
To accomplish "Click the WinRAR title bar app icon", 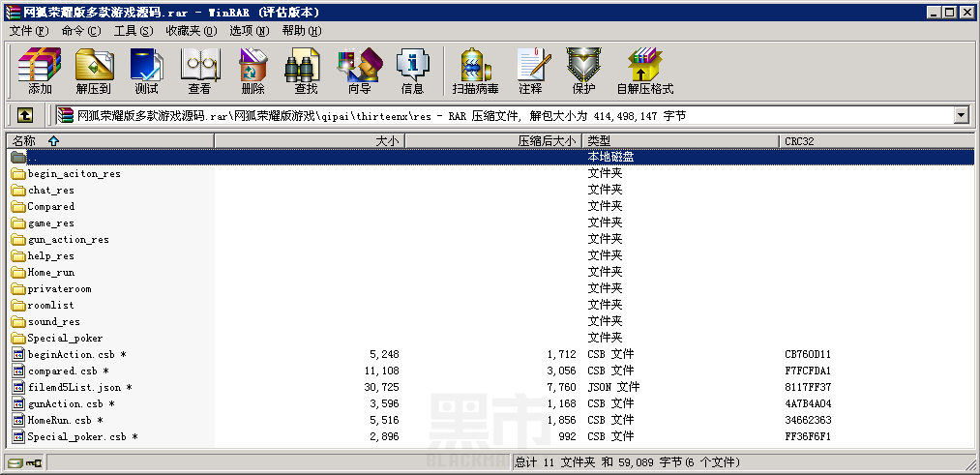I will pos(12,12).
